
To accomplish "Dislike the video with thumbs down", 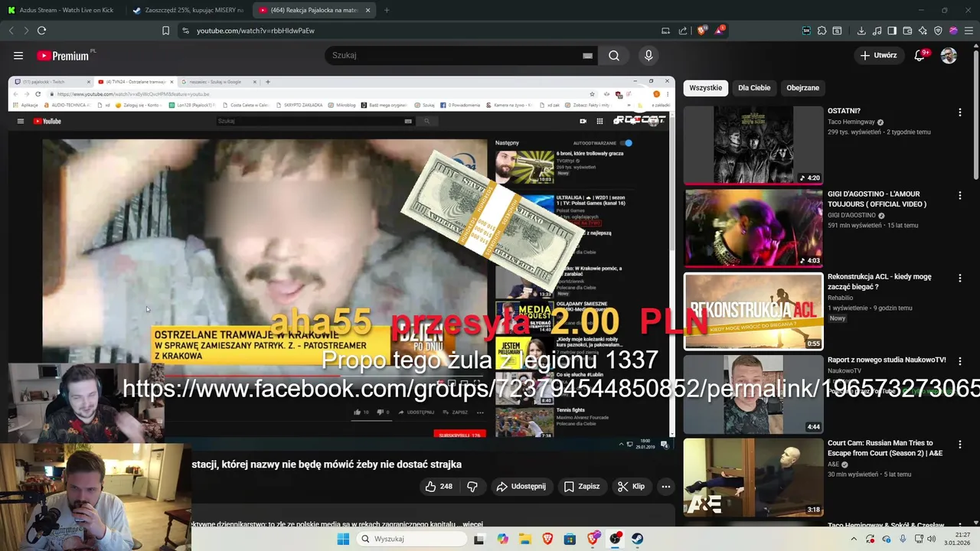I will tap(472, 487).
